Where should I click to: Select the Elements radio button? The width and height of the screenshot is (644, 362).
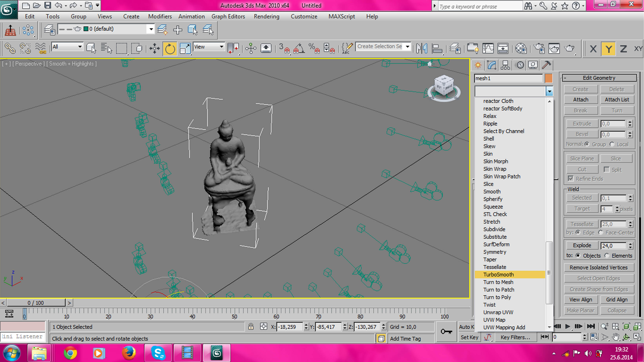pos(607,255)
